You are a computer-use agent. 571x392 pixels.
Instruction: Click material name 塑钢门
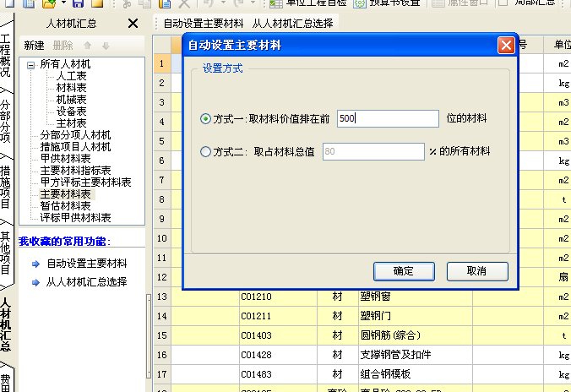click(375, 316)
